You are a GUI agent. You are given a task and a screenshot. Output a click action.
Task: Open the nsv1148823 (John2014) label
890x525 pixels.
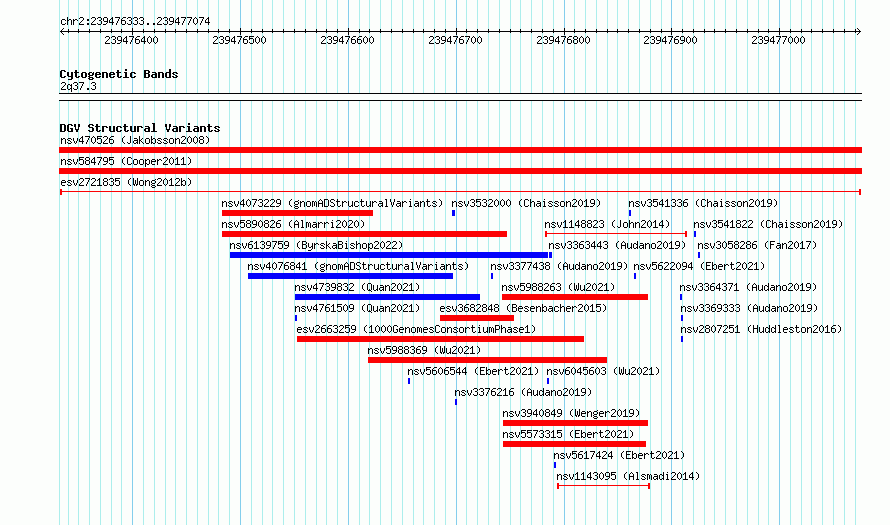(x=607, y=224)
